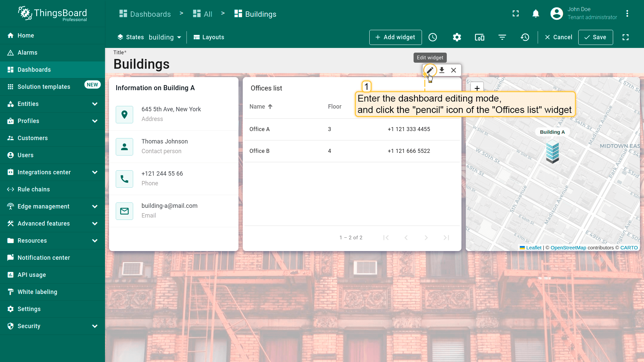Click the Add widget button
Screen dimensions: 644x362
[395, 37]
